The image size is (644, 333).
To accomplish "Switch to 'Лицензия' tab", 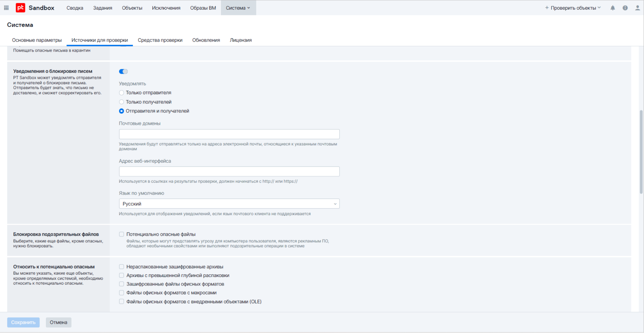I will click(241, 40).
